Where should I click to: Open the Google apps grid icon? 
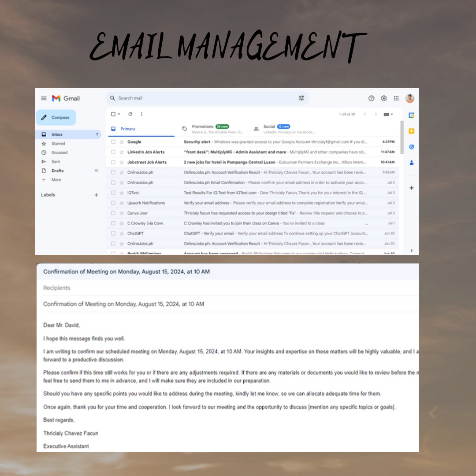(396, 98)
